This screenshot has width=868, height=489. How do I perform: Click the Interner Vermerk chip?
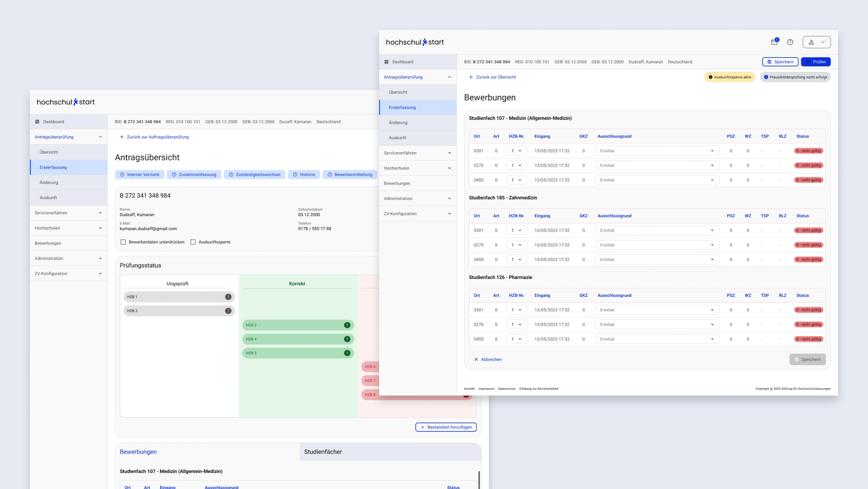(x=140, y=175)
